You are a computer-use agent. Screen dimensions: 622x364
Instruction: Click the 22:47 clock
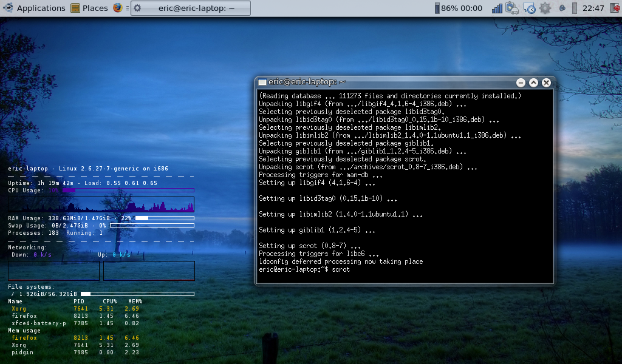(x=593, y=8)
